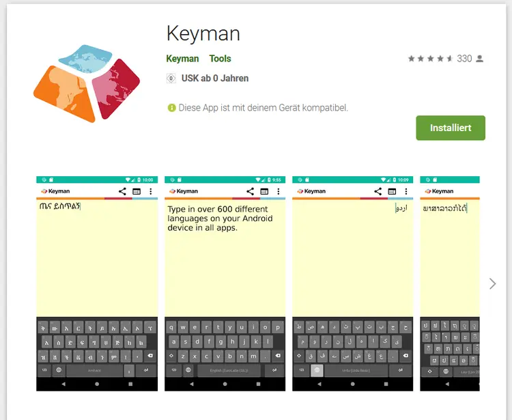
Task: Open three-dot overflow menu in the Amharic screenshot
Action: tap(150, 191)
